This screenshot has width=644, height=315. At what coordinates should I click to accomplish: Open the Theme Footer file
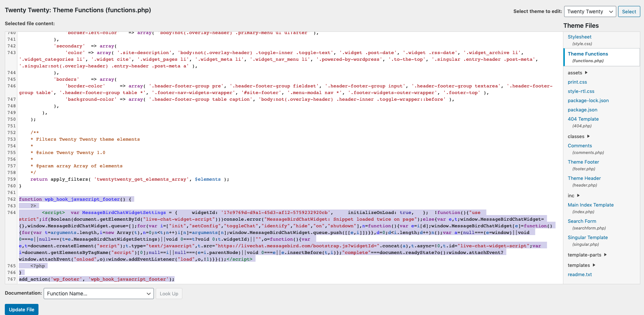(x=583, y=162)
